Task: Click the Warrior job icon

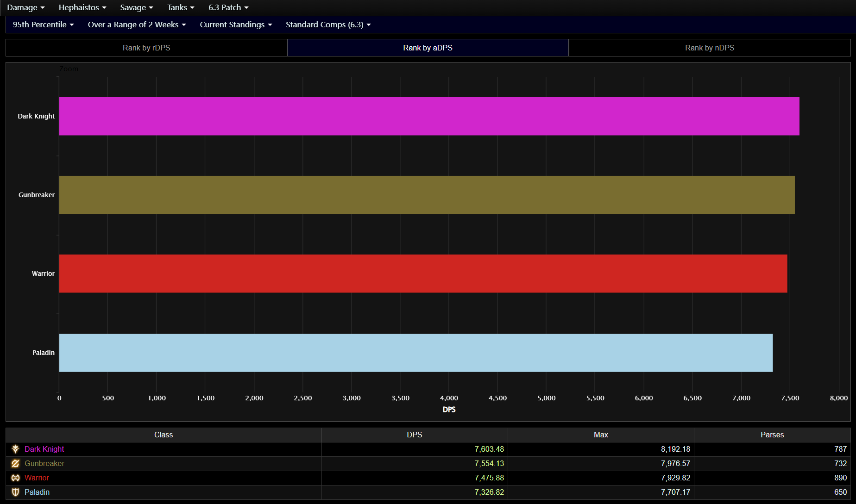Action: click(x=15, y=478)
